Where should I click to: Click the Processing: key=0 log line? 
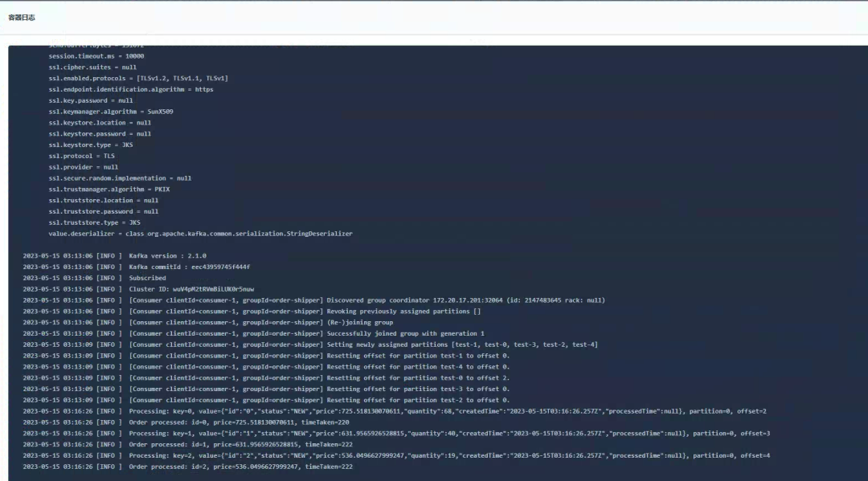click(x=395, y=411)
